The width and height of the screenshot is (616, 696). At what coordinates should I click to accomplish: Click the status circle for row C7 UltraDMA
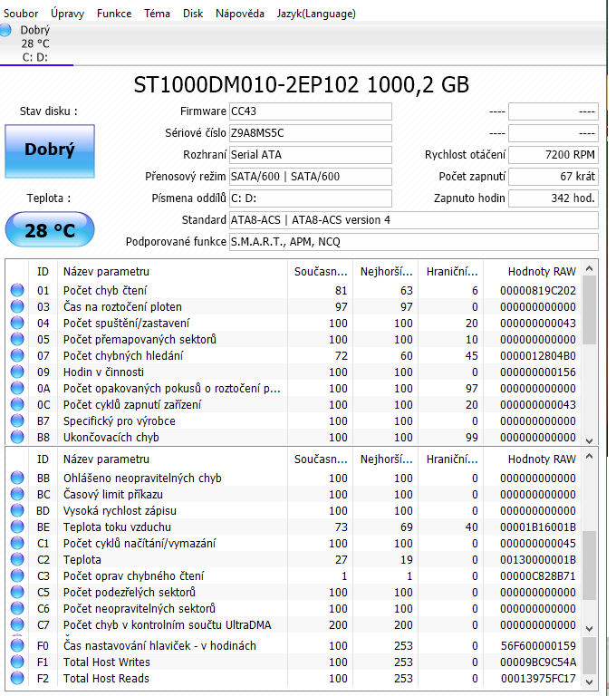pos(17,625)
